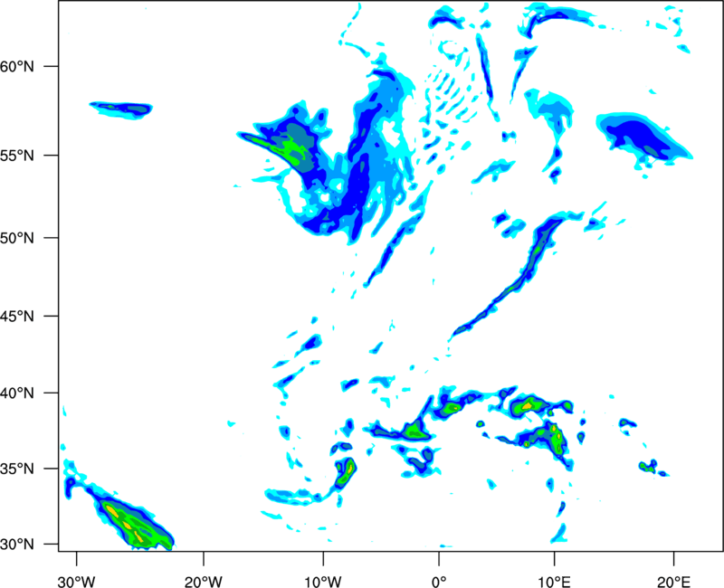Viewport: 724px width, 588px height.
Task: Select the 40°N latitude axis label
Action: click(17, 394)
